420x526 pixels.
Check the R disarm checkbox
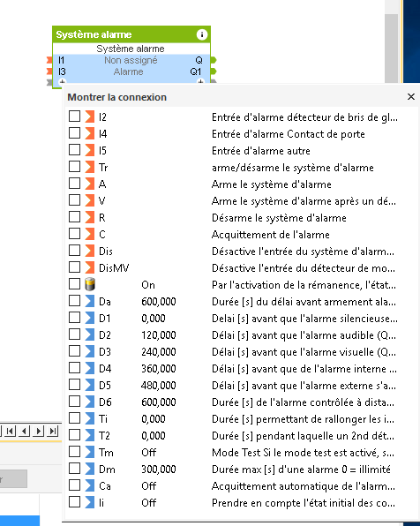74,217
